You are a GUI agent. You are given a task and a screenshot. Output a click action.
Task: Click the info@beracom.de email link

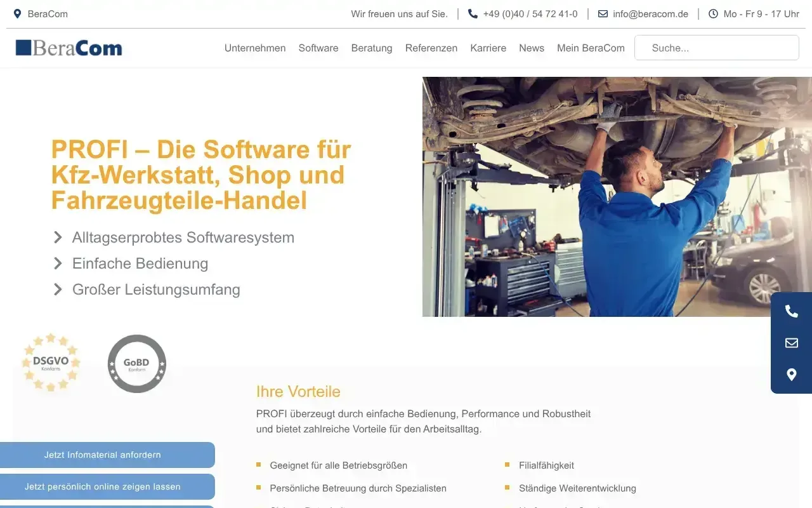click(650, 14)
